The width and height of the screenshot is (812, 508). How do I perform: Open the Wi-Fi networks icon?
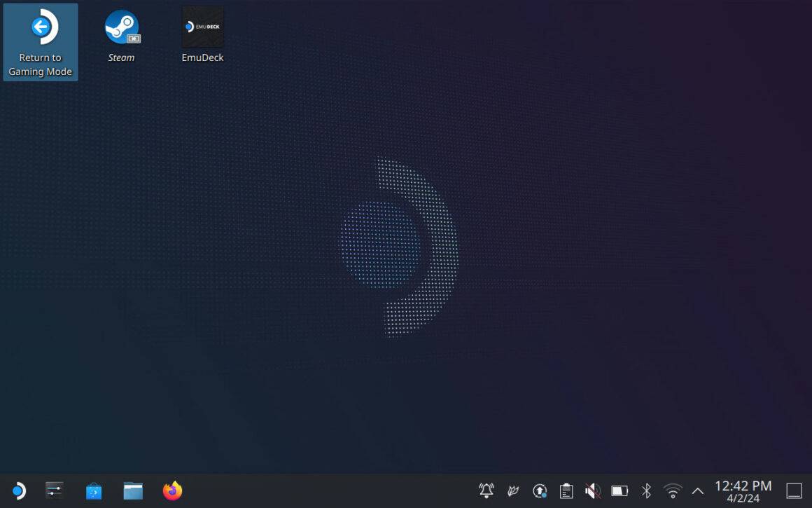tap(673, 490)
